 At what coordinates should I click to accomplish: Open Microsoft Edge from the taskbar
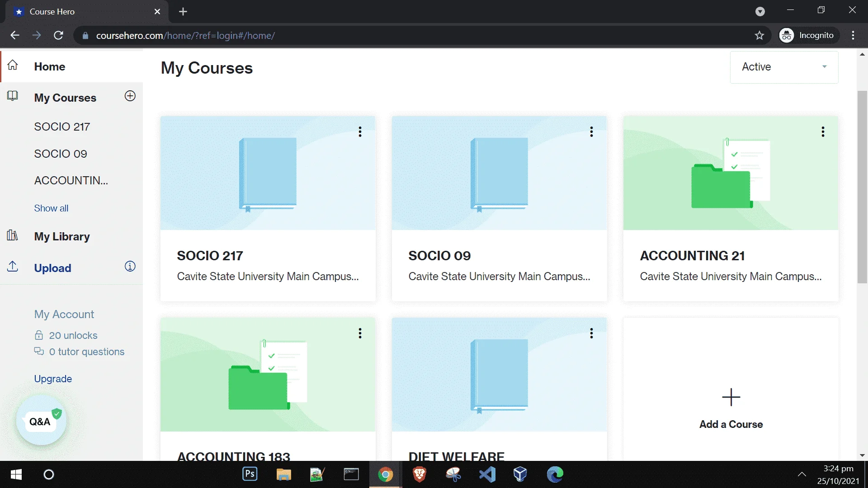555,474
